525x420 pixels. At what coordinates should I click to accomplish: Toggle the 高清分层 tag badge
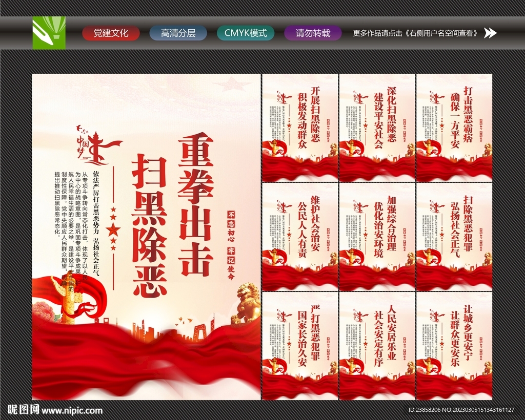[178, 33]
